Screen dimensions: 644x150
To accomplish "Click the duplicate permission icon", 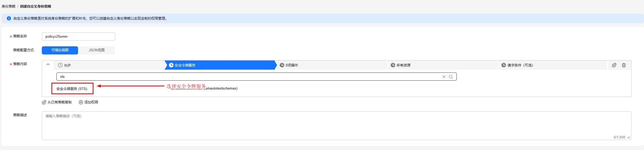I will (614, 65).
